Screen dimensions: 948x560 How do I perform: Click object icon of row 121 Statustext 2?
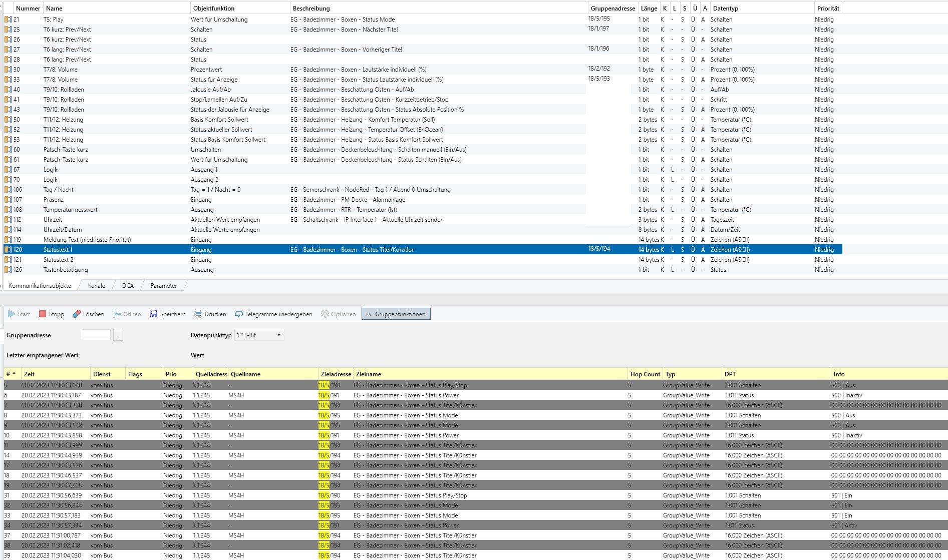(x=8, y=260)
